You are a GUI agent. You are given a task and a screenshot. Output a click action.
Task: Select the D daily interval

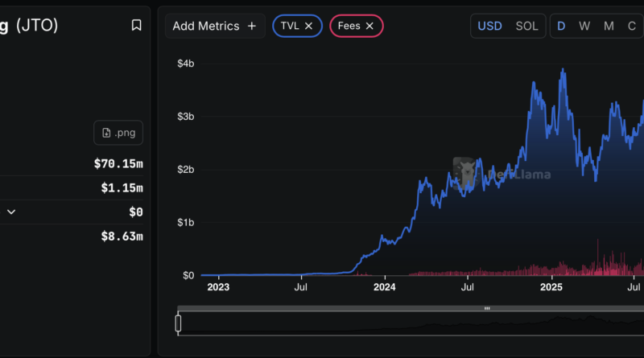point(561,26)
